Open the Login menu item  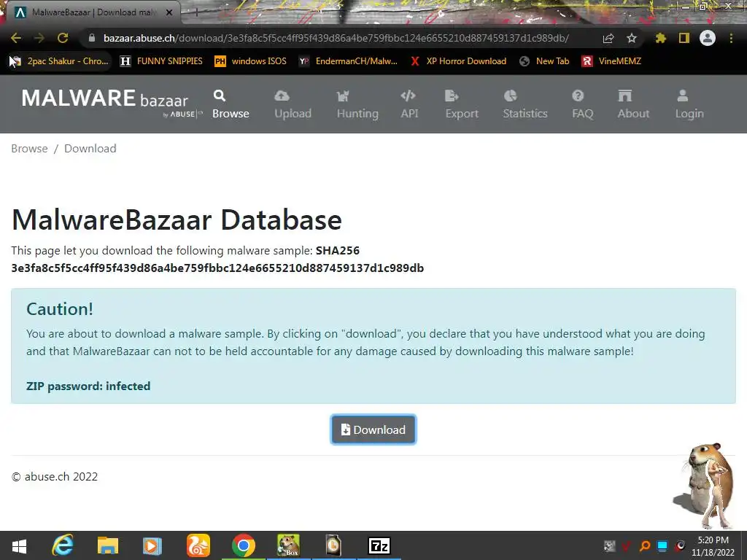pos(689,104)
